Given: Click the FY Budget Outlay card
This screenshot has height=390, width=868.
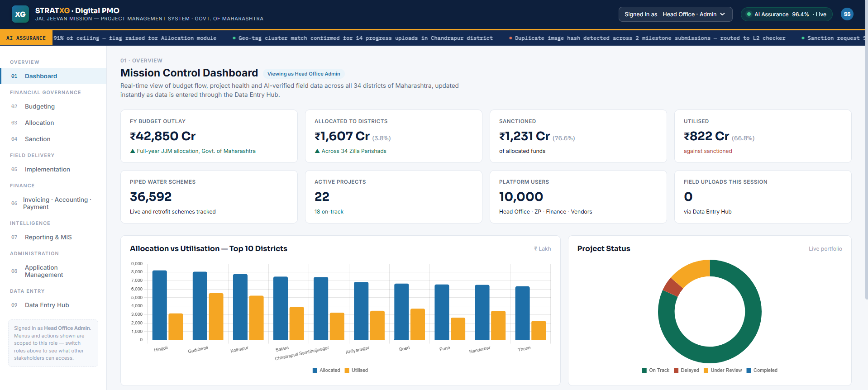Looking at the screenshot, I should point(209,136).
